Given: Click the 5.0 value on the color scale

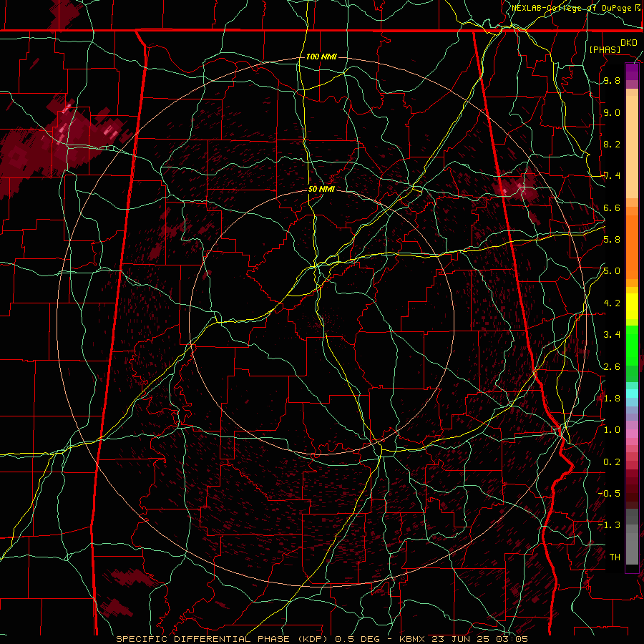Looking at the screenshot, I should (x=611, y=271).
